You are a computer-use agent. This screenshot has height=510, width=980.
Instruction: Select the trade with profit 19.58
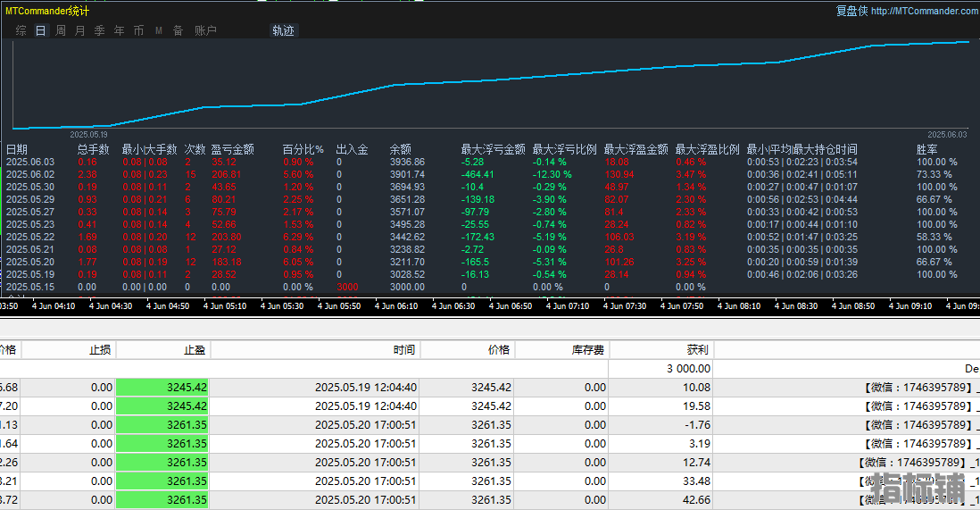696,406
